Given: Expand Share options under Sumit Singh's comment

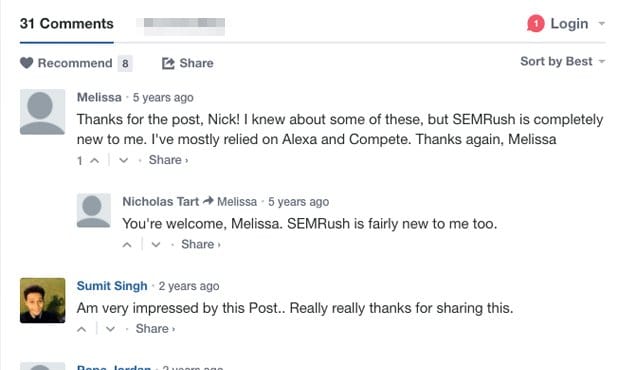Looking at the screenshot, I should coord(156,328).
